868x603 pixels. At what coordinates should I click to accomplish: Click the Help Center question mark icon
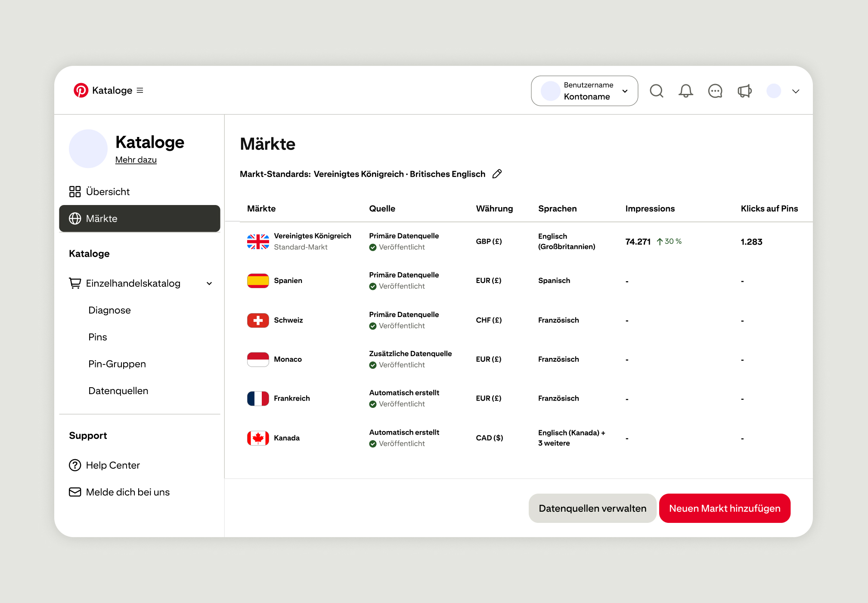coord(75,465)
